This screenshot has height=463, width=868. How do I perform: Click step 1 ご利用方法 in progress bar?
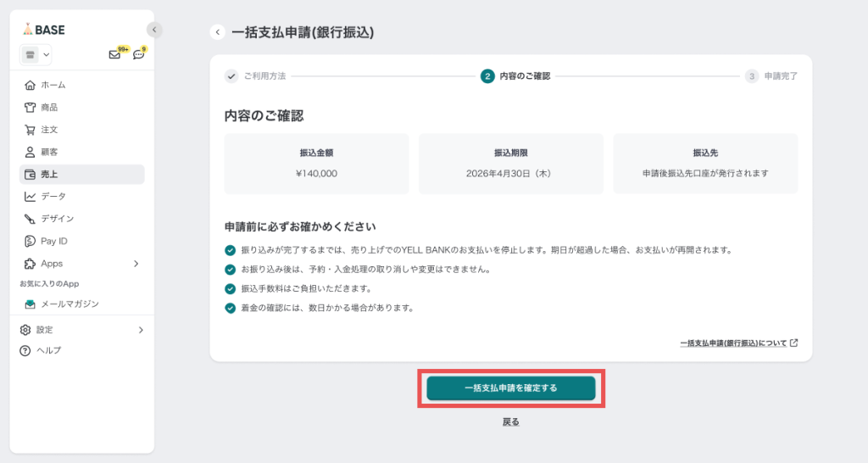point(256,75)
